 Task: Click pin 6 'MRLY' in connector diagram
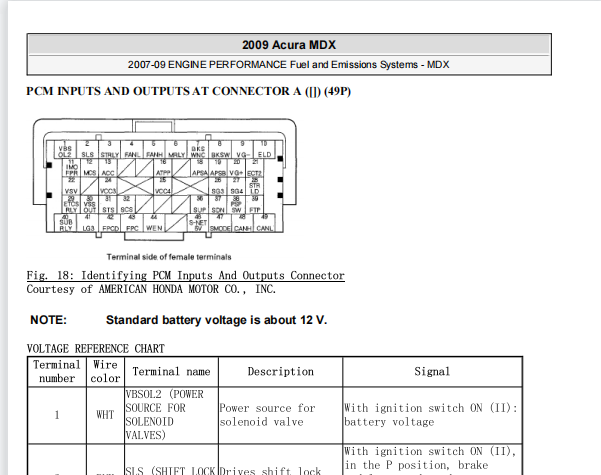176,149
